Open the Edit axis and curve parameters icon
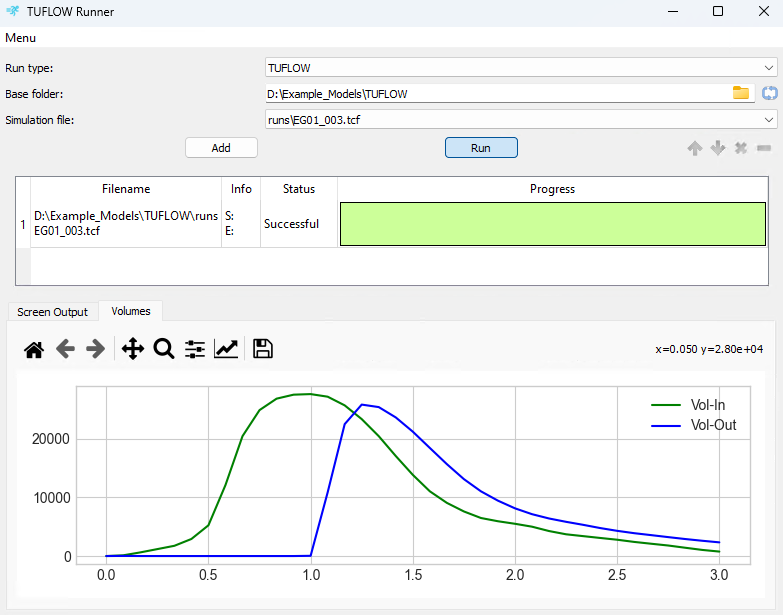Viewport: 783px width, 615px height. [x=226, y=349]
